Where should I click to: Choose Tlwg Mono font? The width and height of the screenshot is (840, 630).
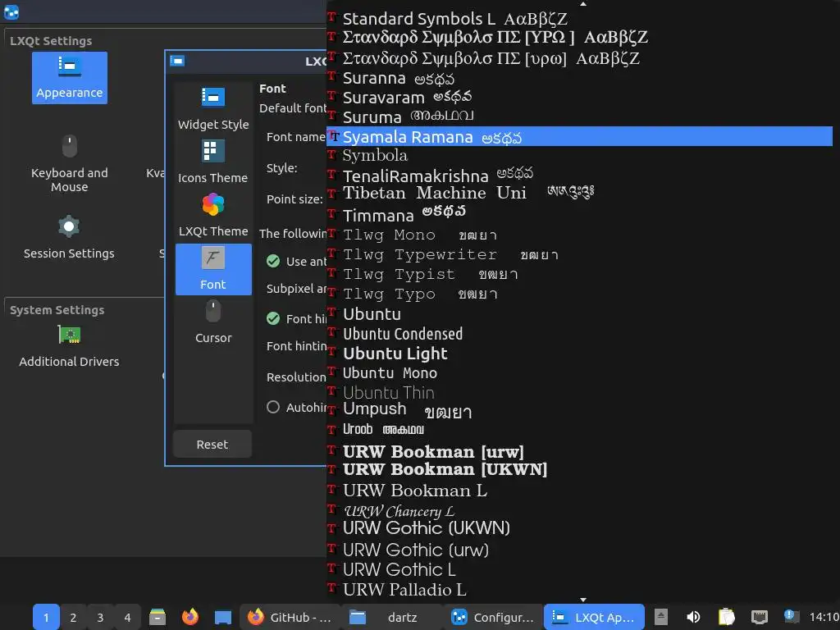579,235
